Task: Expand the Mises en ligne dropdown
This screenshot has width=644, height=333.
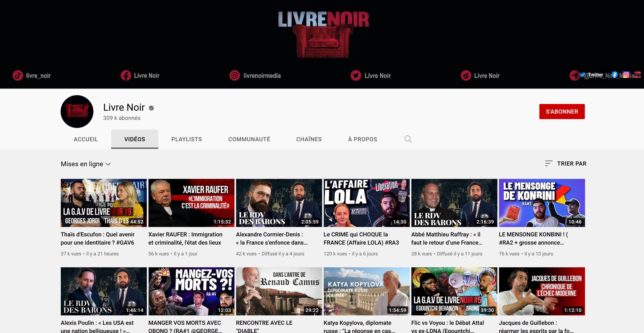Action: tap(86, 164)
